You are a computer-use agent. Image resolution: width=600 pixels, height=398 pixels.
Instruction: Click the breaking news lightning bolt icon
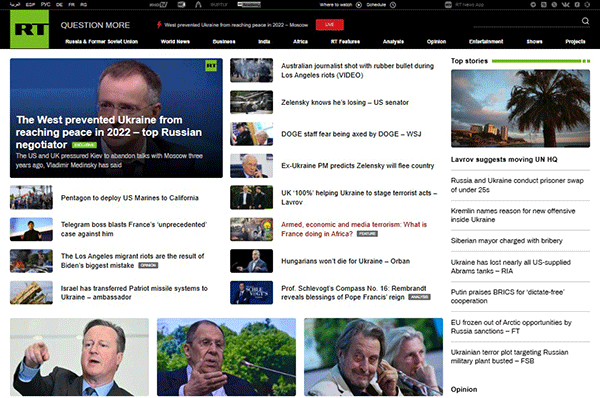click(159, 25)
